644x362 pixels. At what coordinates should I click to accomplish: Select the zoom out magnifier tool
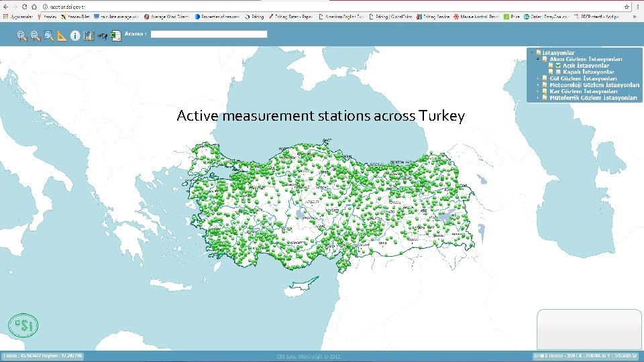(36, 36)
